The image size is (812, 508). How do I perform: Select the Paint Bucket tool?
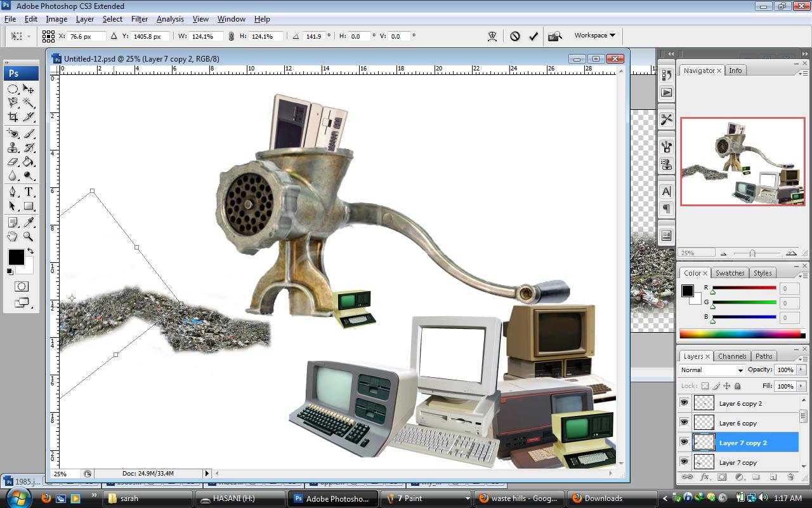29,162
